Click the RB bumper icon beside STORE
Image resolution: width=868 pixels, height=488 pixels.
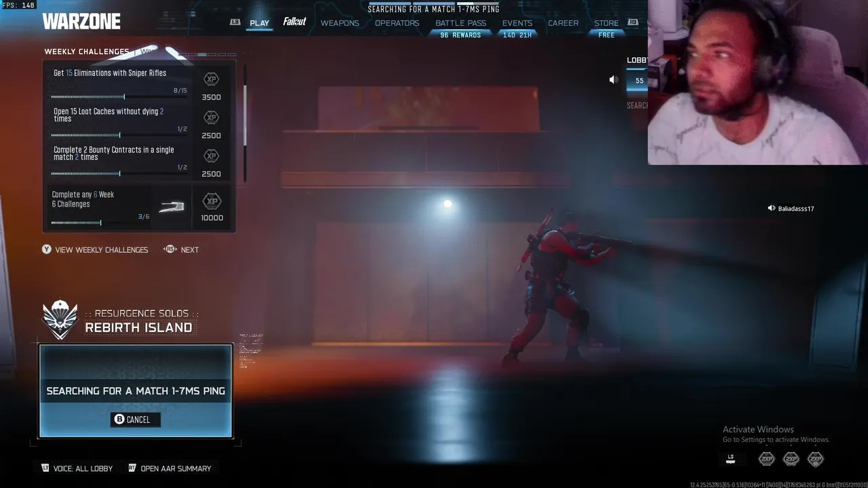[633, 22]
